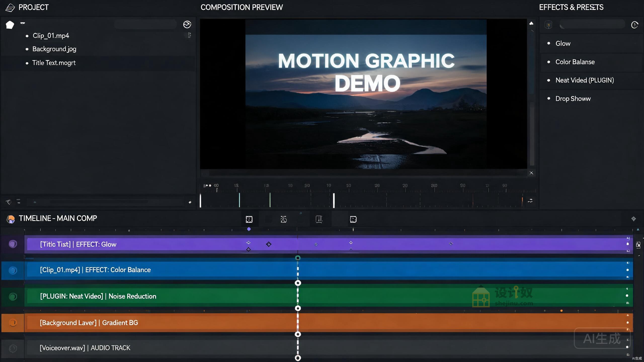The image size is (644, 362).
Task: Click the thick white playhead on preview time ruler
Action: [334, 200]
